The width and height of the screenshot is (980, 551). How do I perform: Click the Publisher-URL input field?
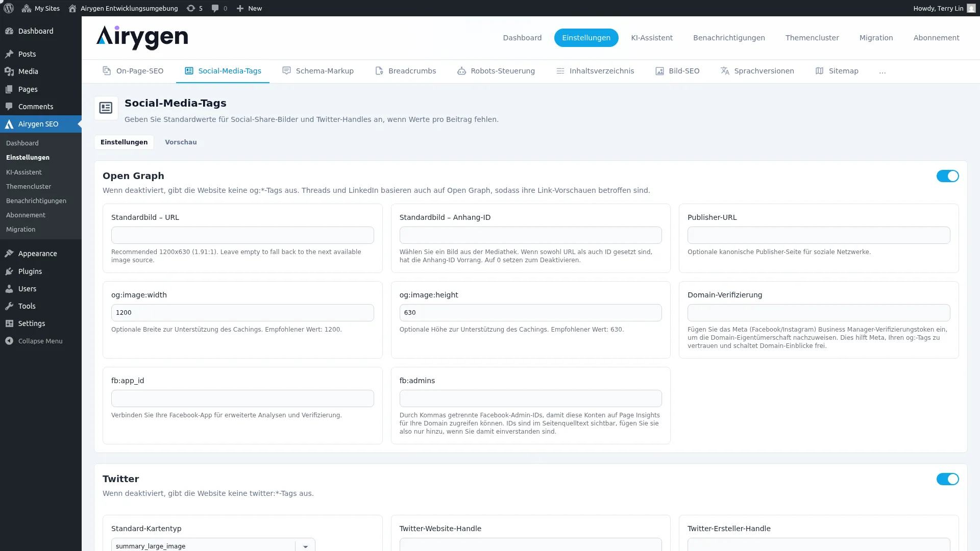819,235
